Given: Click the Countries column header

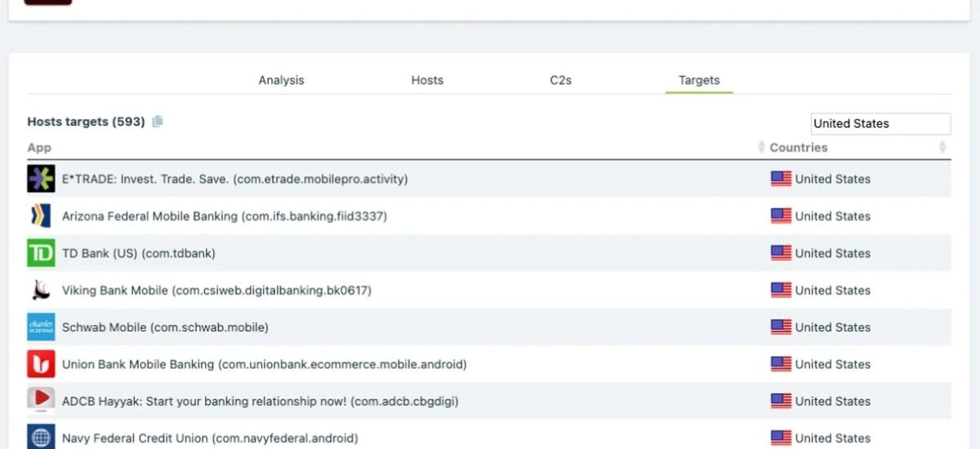Looking at the screenshot, I should click(x=799, y=148).
